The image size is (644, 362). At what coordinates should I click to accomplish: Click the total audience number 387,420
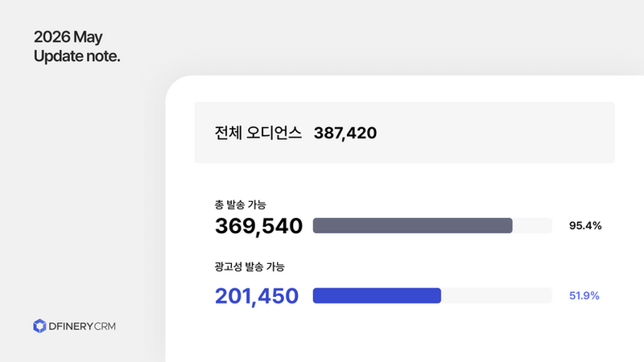point(345,133)
